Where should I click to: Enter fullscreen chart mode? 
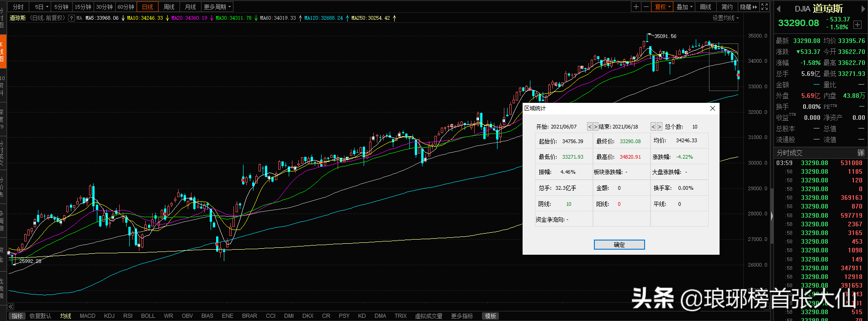(765, 7)
